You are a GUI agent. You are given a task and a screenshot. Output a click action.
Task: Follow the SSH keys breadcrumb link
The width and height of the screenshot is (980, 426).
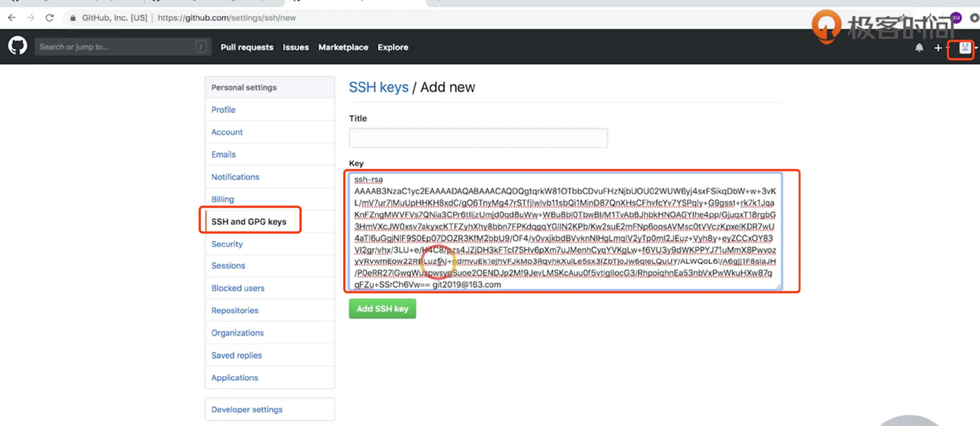point(378,87)
